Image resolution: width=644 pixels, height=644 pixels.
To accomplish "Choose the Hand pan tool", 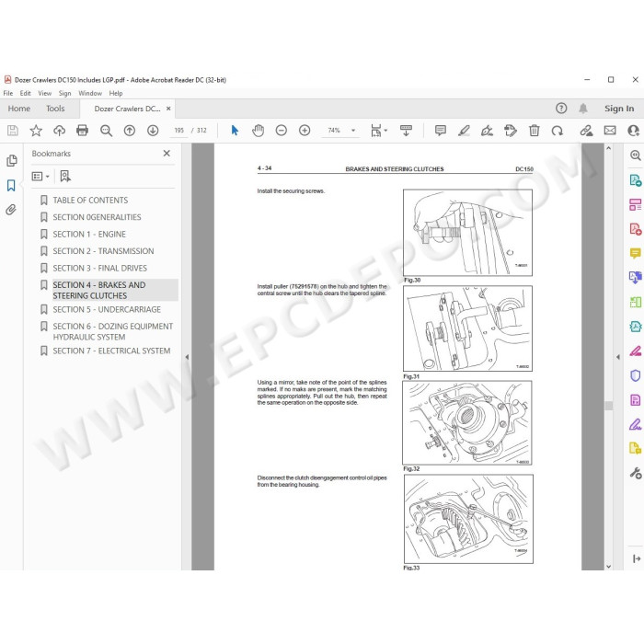I will coord(258,131).
